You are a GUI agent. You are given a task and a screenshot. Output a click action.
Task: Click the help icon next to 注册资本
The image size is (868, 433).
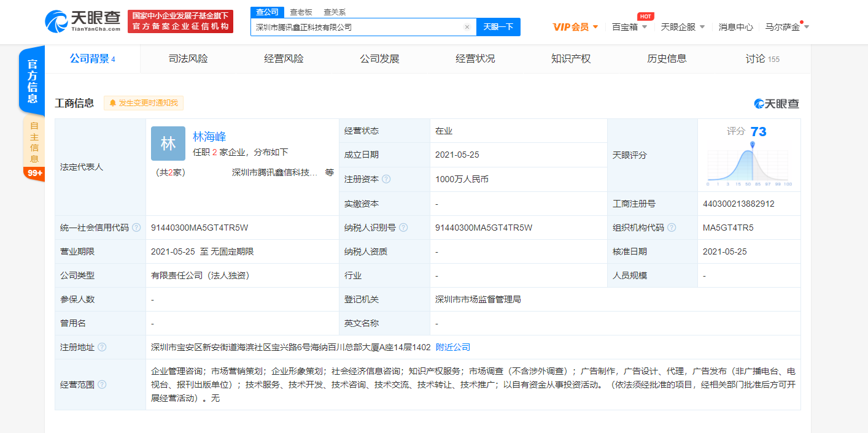(386, 179)
